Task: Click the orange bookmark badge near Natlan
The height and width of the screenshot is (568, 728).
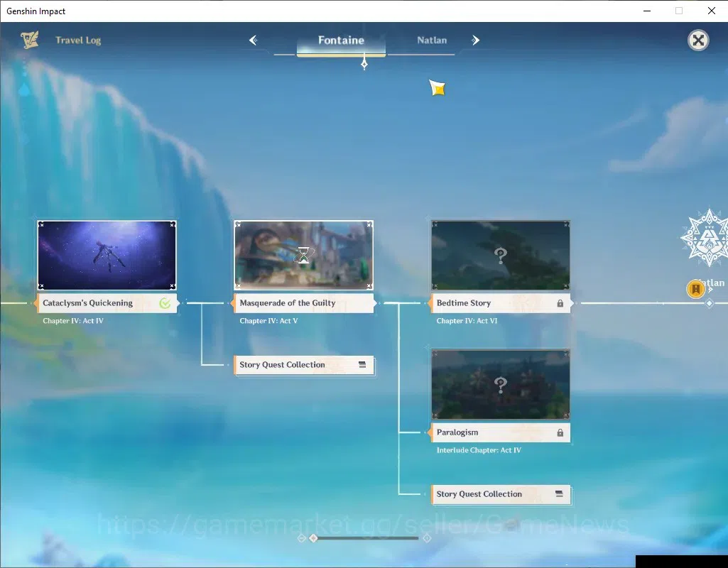Action: click(x=695, y=289)
